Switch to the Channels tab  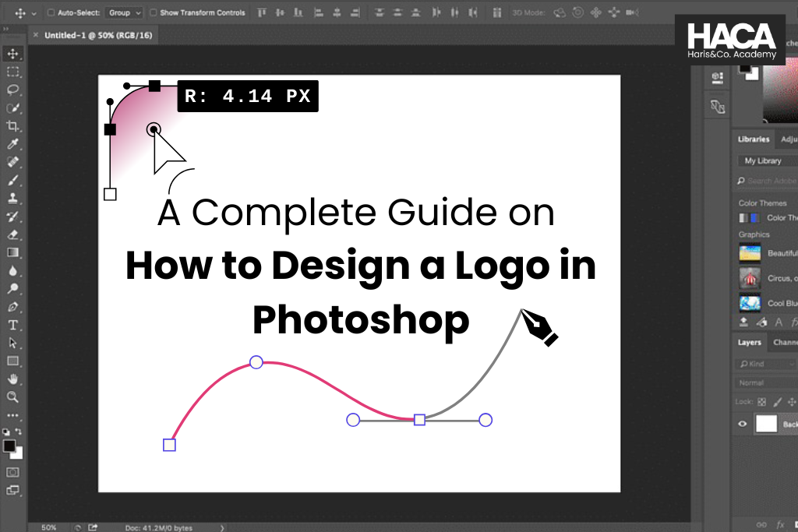coord(786,341)
